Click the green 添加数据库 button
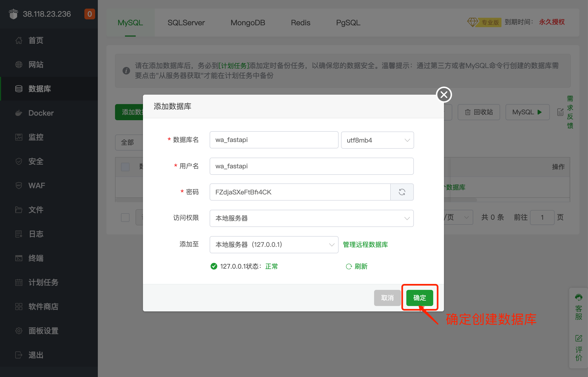This screenshot has width=588, height=377. pos(129,112)
